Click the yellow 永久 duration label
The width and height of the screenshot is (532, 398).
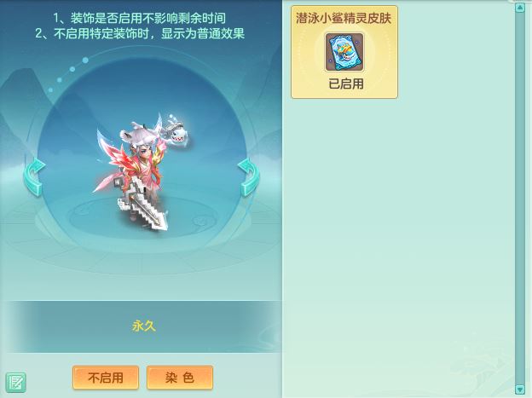click(x=144, y=326)
